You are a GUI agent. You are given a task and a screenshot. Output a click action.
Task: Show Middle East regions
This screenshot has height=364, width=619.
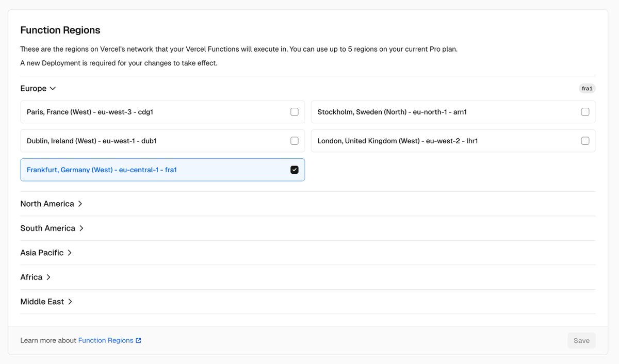(46, 302)
